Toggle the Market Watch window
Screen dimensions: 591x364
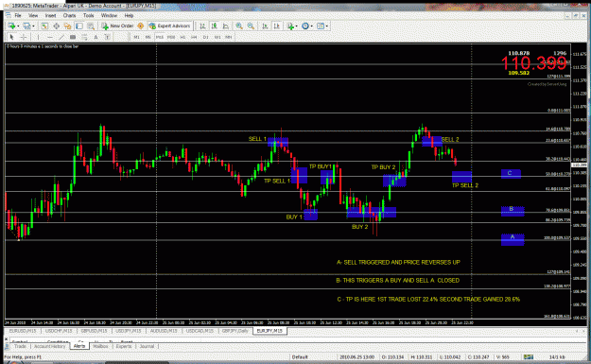point(44,26)
